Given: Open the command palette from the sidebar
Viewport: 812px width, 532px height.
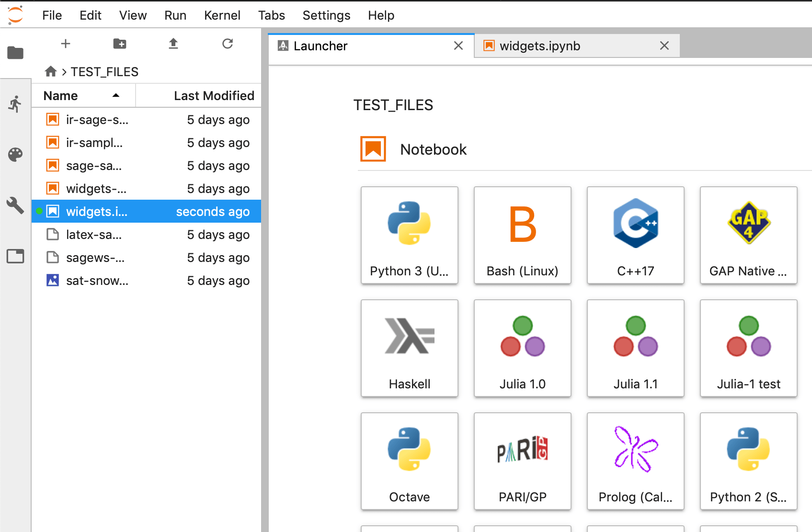Looking at the screenshot, I should coord(16,154).
